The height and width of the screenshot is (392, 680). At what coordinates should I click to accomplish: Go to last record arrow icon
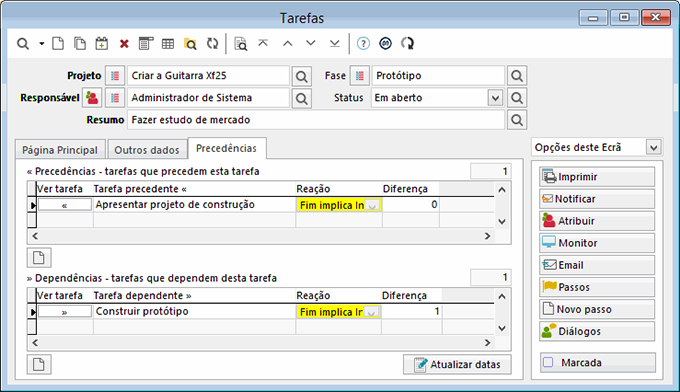coord(334,43)
